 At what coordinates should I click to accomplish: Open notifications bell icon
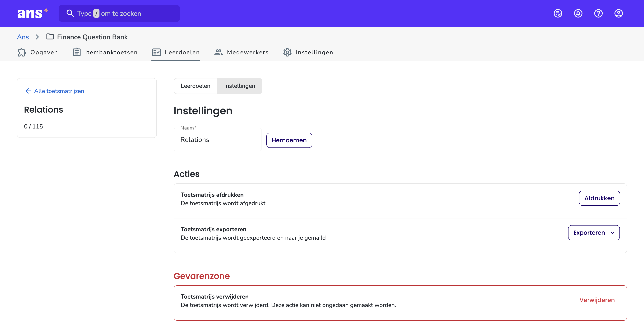tap(578, 13)
